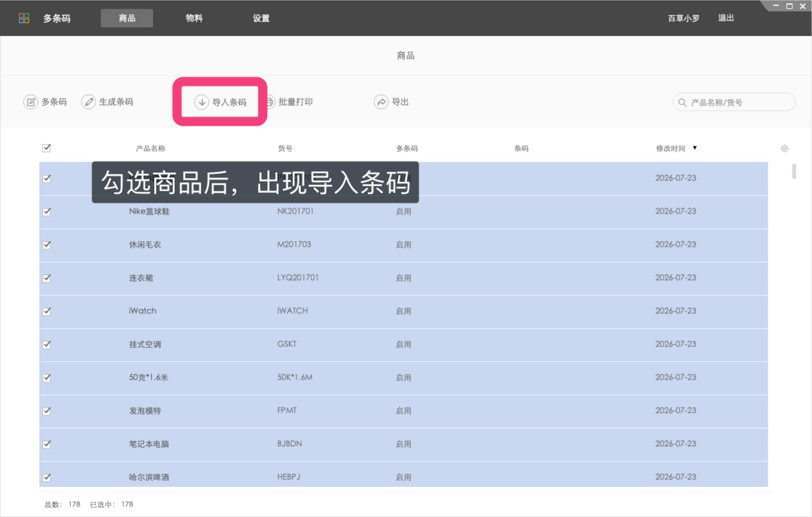Select the iWatch product name

pos(143,311)
